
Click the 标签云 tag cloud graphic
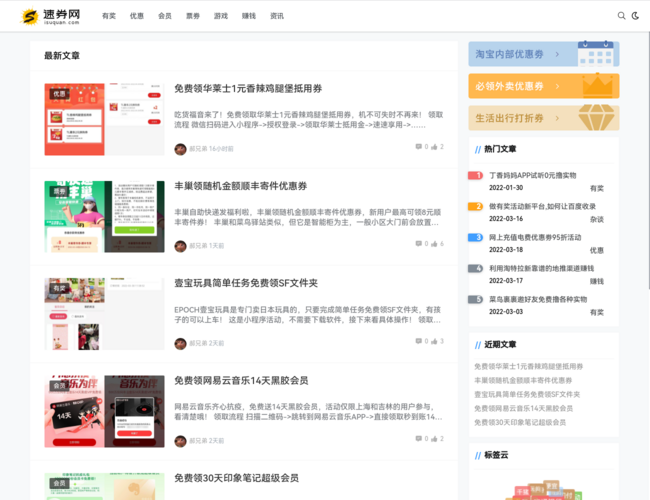(x=544, y=490)
